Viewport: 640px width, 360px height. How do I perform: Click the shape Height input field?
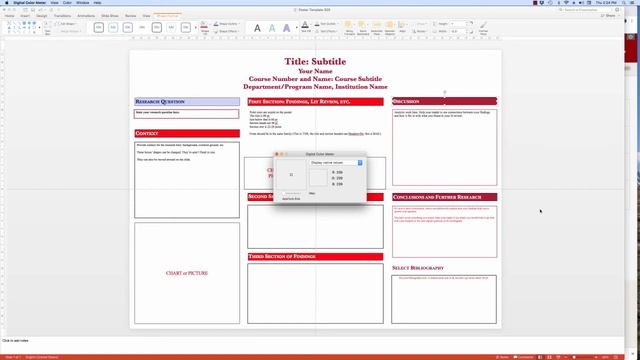(458, 24)
